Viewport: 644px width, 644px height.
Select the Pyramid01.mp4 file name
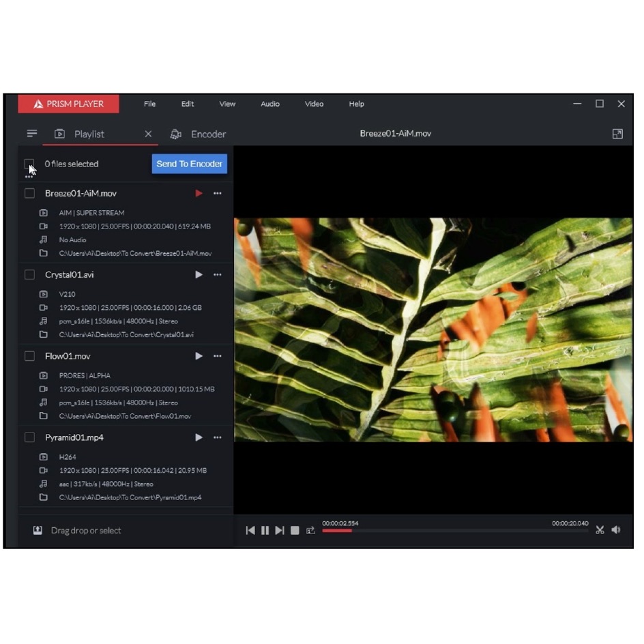[x=74, y=437]
